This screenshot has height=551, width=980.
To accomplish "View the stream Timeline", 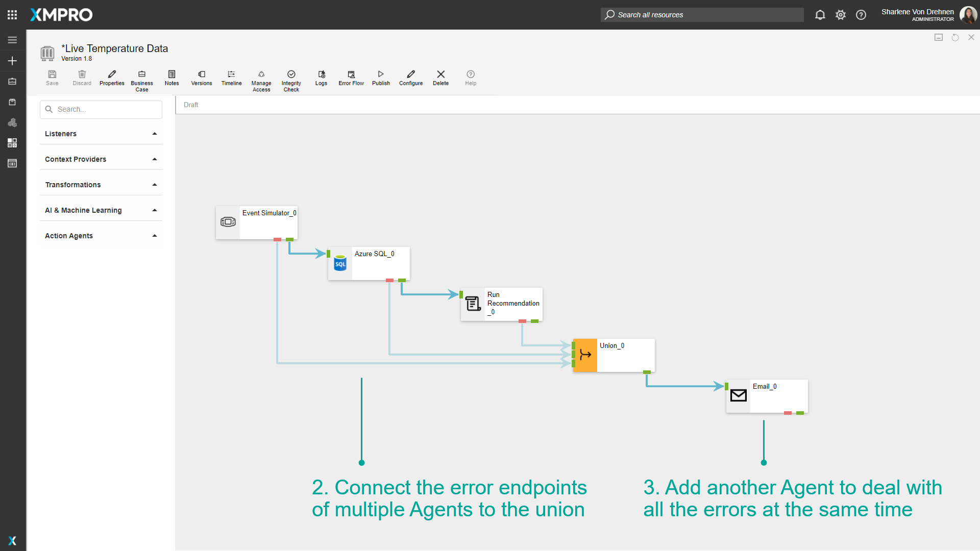I will tap(231, 78).
